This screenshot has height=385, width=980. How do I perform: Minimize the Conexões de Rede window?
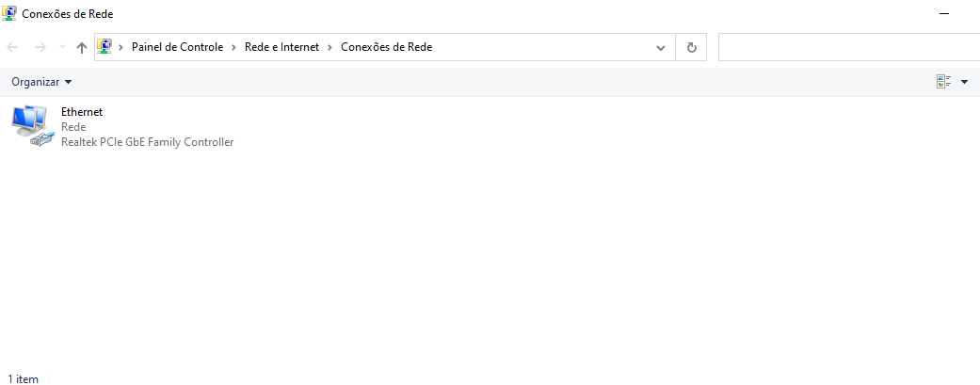[944, 13]
